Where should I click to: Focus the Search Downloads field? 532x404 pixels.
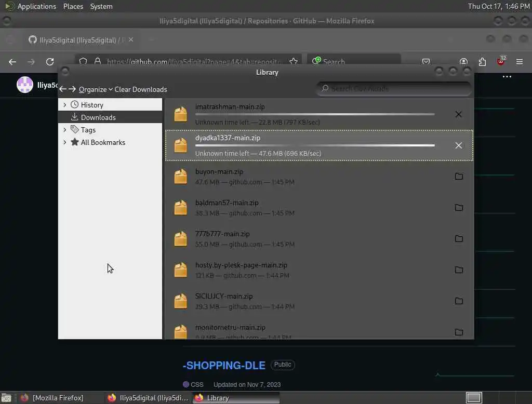pyautogui.click(x=394, y=89)
